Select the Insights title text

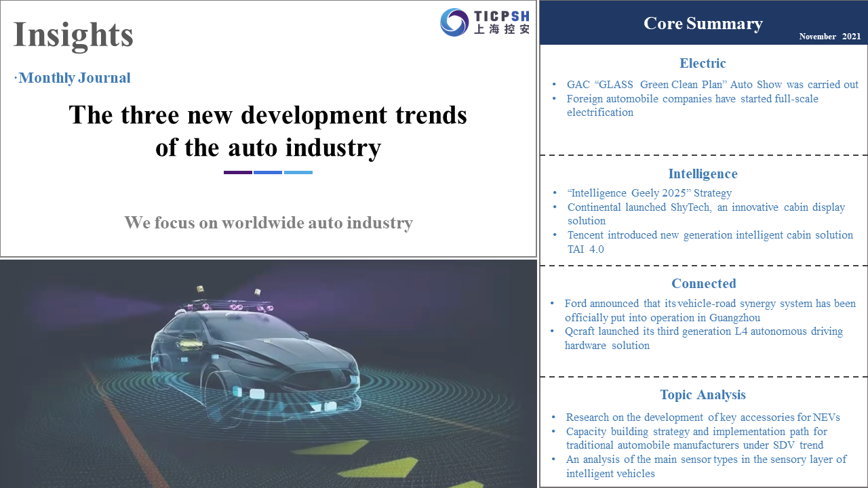(73, 35)
